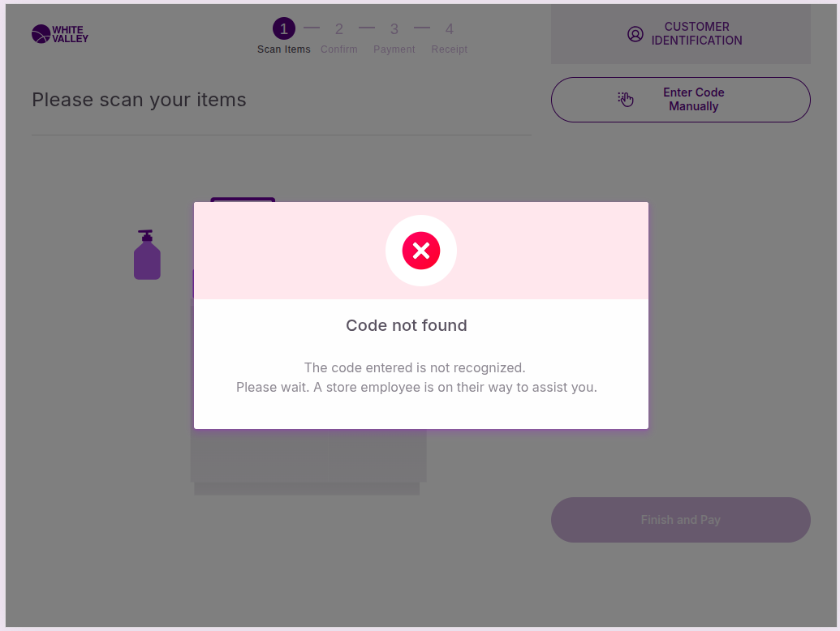Image resolution: width=840 pixels, height=631 pixels.
Task: Click the hand tap keypad icon
Action: (626, 100)
